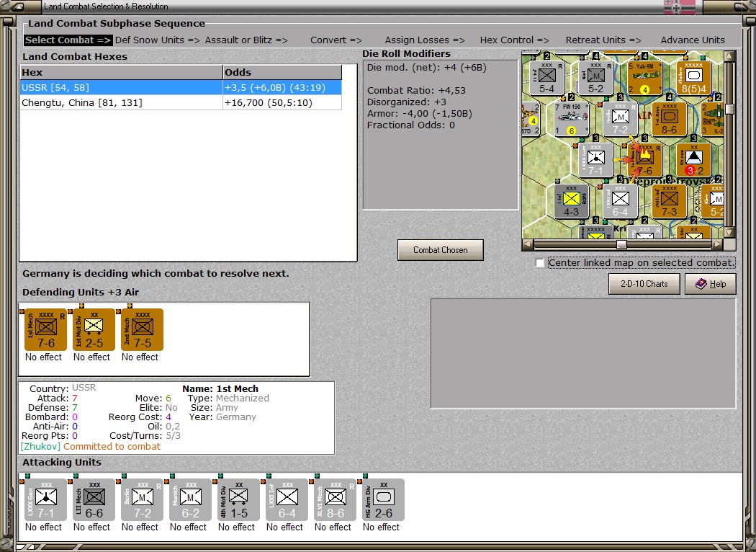Enable center linked map on selected combat
This screenshot has height=552, width=756.
pyautogui.click(x=540, y=263)
